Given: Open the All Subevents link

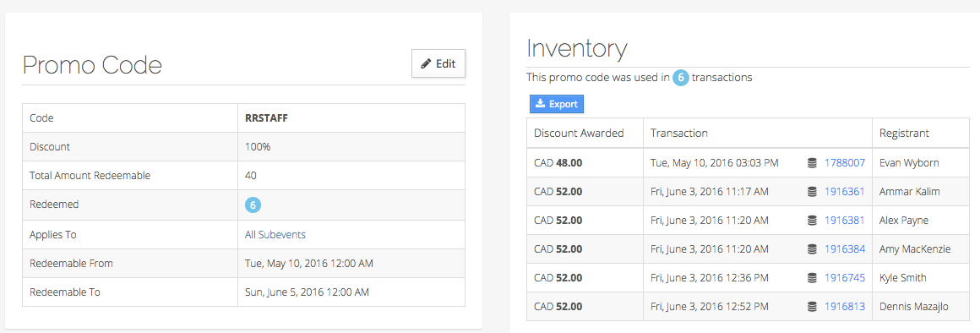Looking at the screenshot, I should pos(275,234).
